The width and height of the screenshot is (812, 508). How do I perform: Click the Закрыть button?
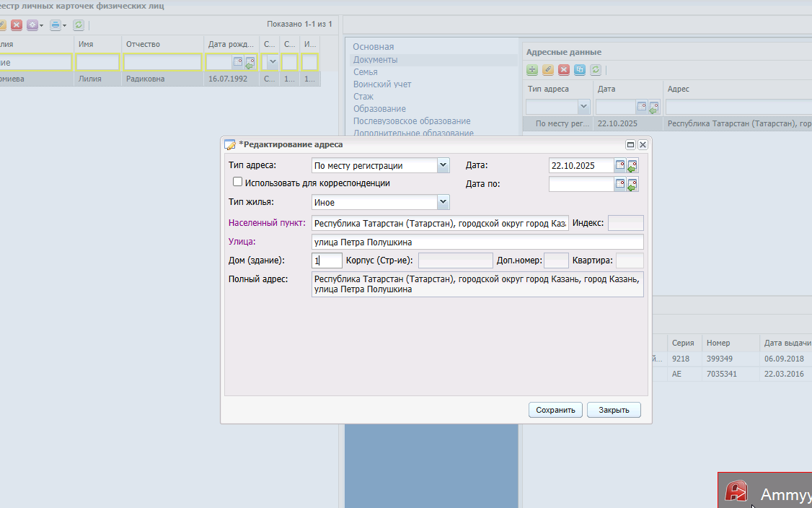(614, 410)
